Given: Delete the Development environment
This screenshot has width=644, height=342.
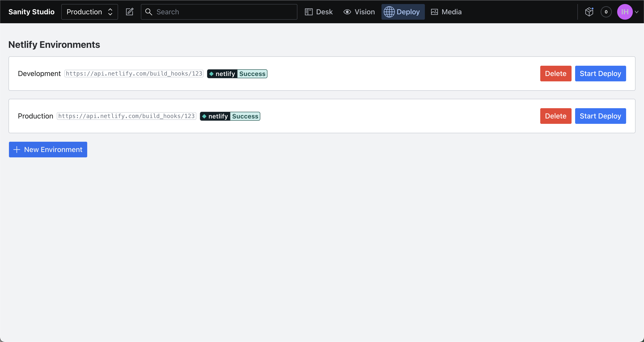Looking at the screenshot, I should click(x=555, y=74).
